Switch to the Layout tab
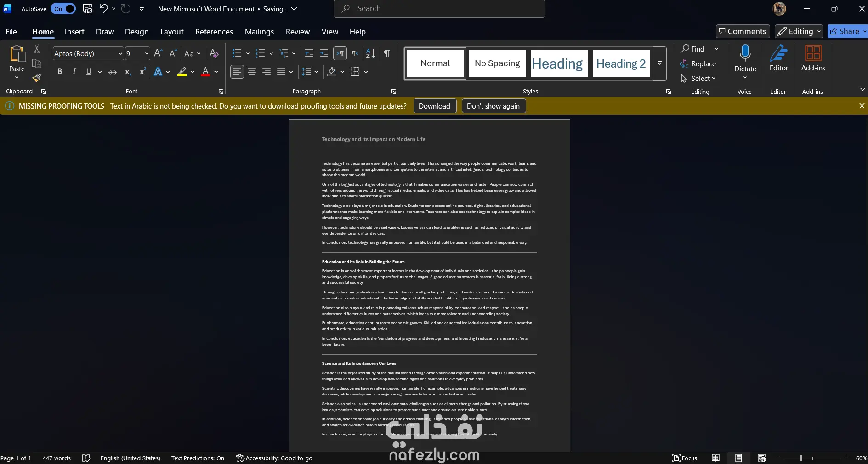Screen dimensions: 868x464 click(x=172, y=32)
